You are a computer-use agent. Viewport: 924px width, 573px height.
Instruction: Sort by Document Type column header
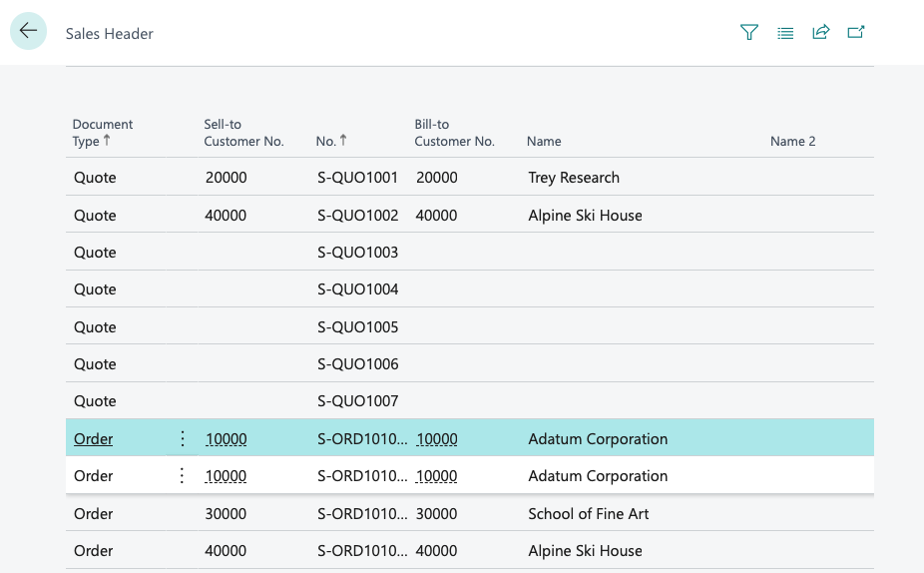click(103, 133)
